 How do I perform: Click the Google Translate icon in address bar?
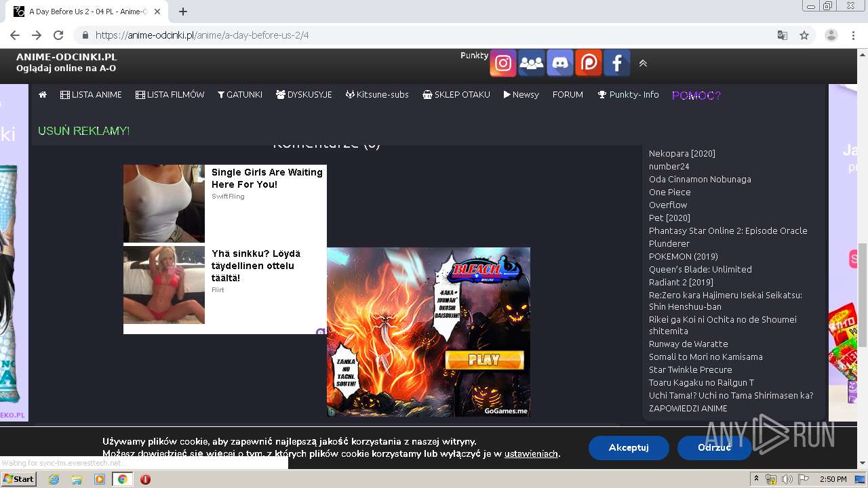783,35
